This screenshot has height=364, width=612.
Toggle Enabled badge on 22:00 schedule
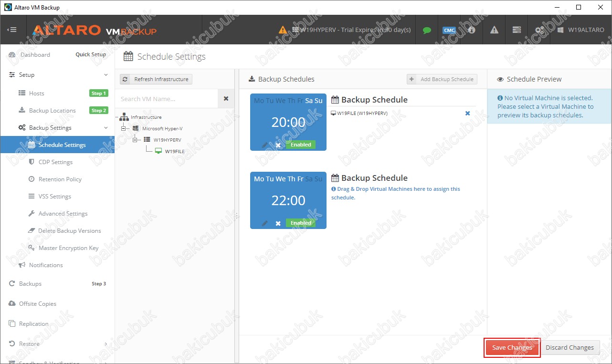pyautogui.click(x=301, y=223)
